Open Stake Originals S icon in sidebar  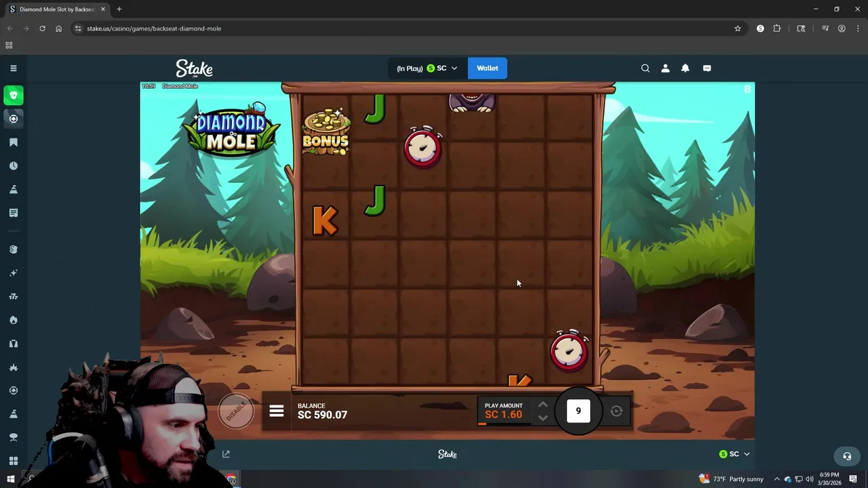tap(13, 249)
